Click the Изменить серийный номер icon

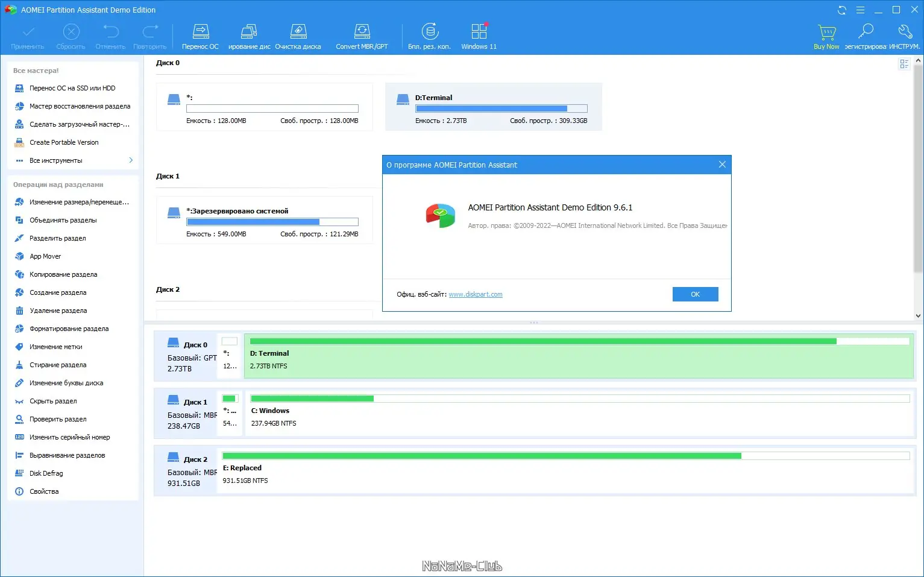pos(19,437)
